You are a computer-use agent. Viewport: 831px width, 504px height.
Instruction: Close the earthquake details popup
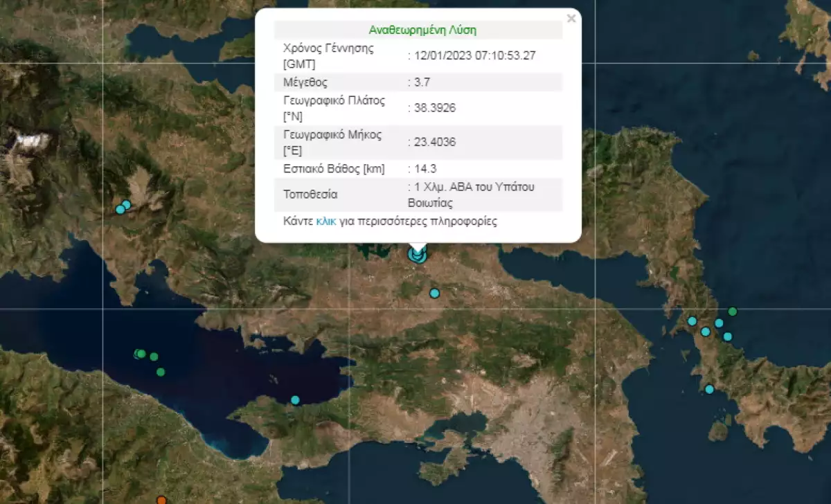(x=571, y=19)
